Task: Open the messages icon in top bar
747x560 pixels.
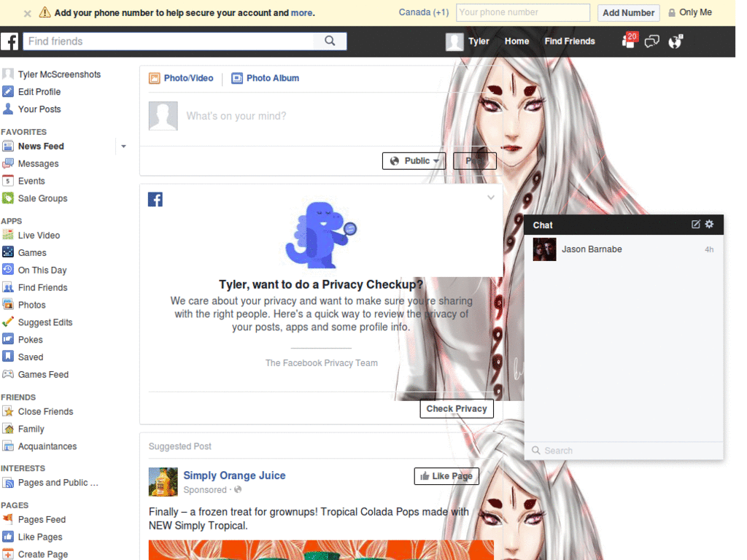Action: click(651, 42)
